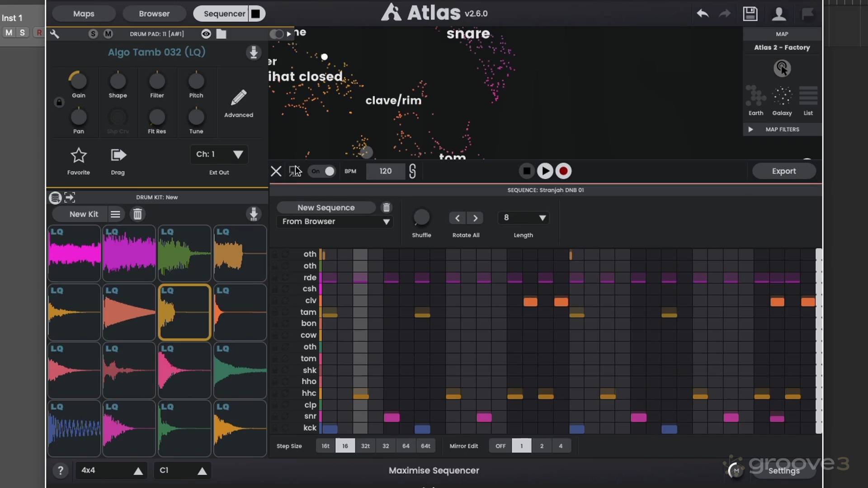Click the Favorite star icon
This screenshot has width=868, height=488.
coord(79,155)
